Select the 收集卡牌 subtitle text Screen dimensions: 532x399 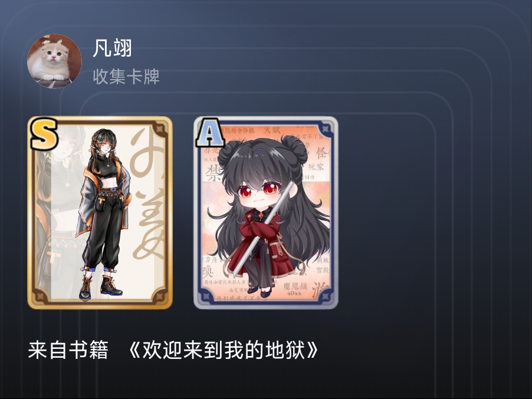(126, 77)
